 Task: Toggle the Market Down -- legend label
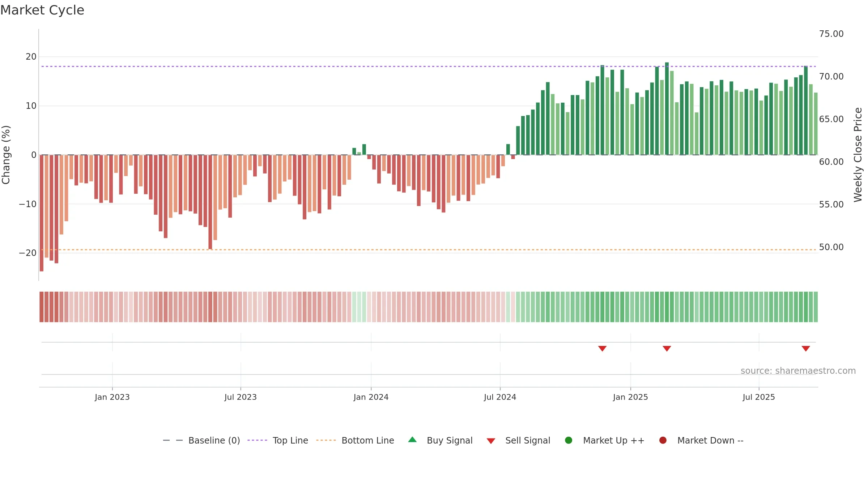tap(710, 440)
